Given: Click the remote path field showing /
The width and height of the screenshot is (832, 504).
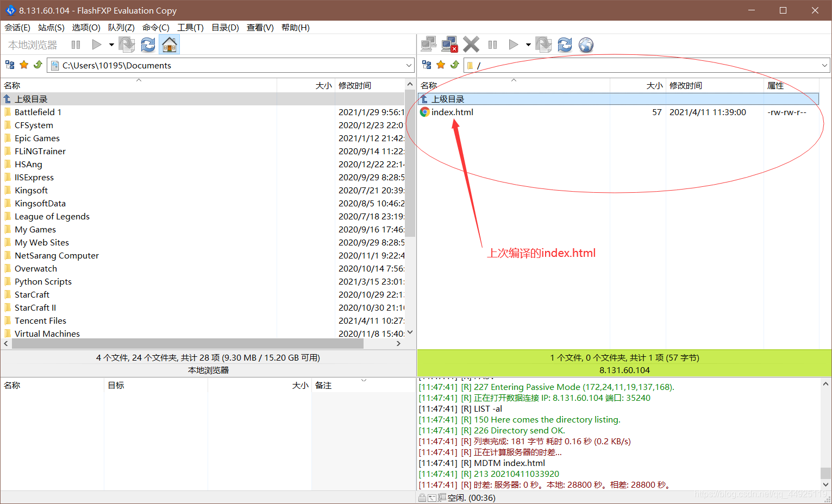Looking at the screenshot, I should [x=647, y=65].
